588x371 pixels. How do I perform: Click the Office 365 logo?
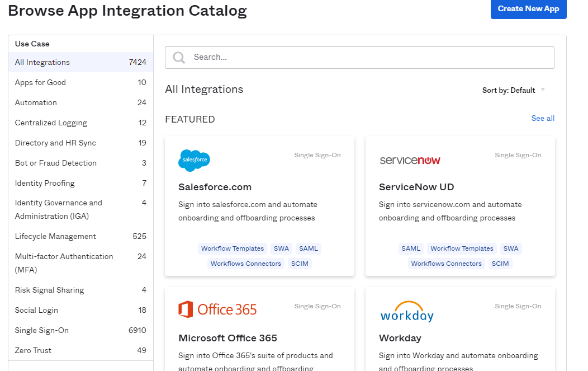click(217, 309)
